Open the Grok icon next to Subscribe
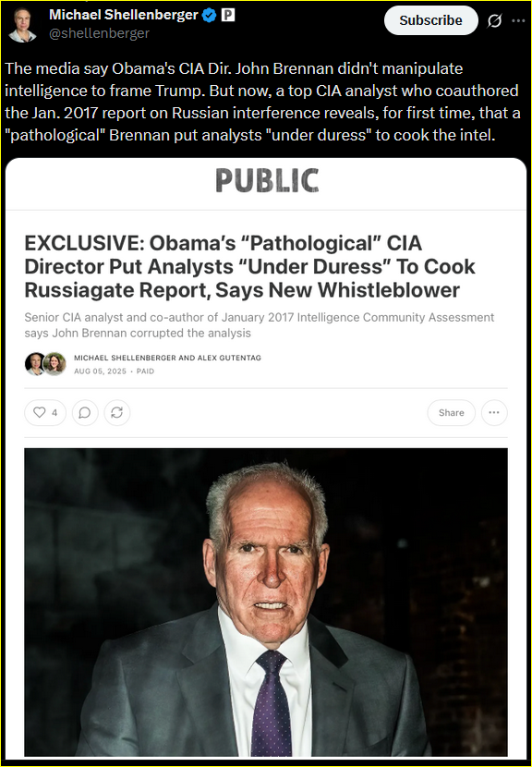The image size is (532, 767). pos(495,20)
